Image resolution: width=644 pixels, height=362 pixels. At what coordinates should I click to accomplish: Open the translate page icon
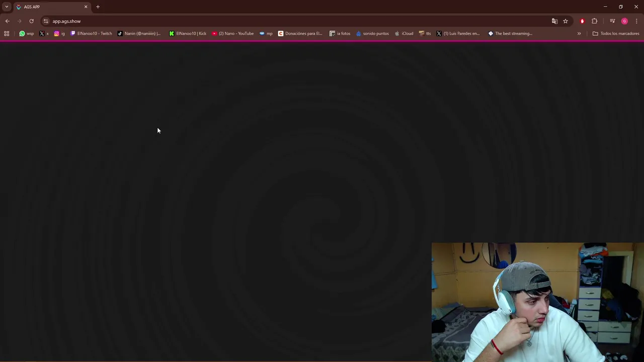click(554, 21)
